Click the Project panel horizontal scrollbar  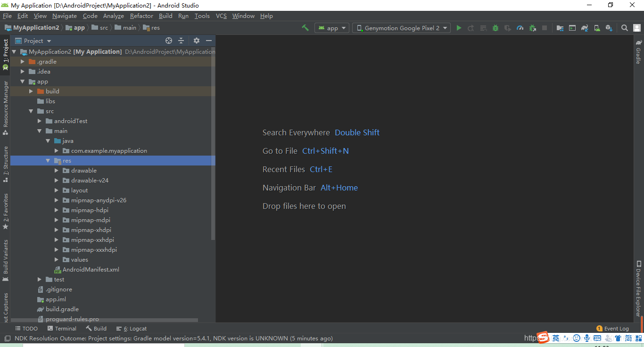104,321
